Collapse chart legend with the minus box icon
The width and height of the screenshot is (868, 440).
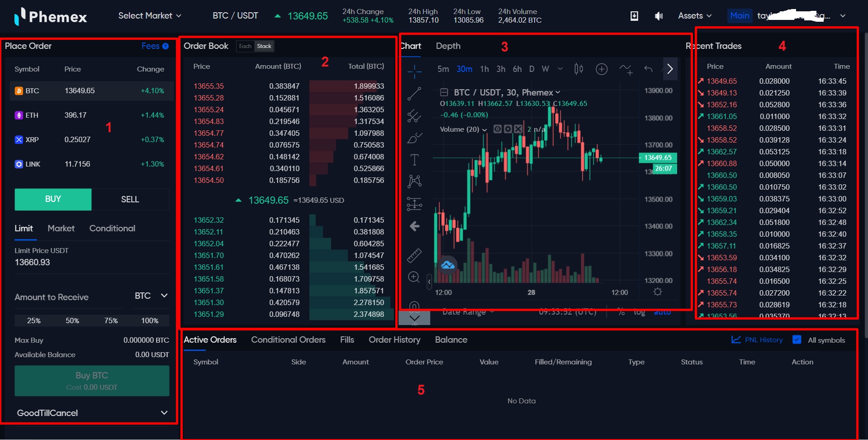444,92
